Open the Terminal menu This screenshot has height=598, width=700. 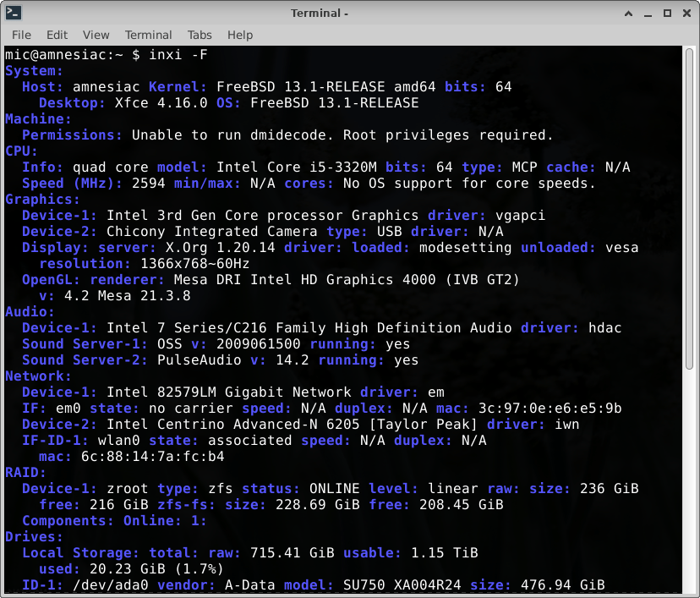[148, 35]
